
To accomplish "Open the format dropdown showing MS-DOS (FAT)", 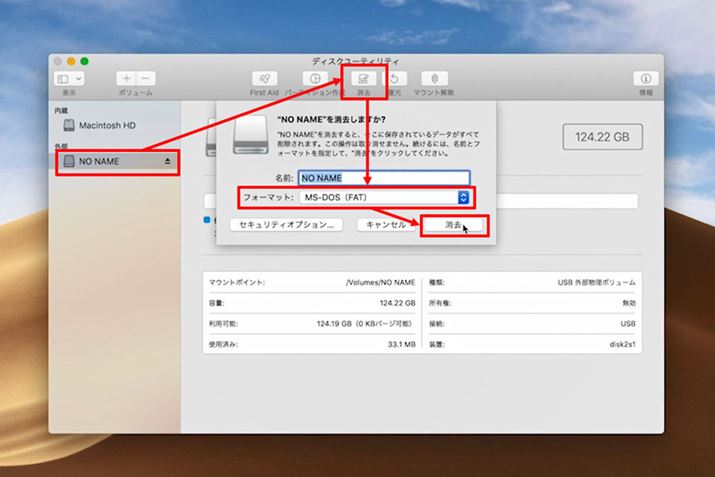I will pyautogui.click(x=384, y=197).
